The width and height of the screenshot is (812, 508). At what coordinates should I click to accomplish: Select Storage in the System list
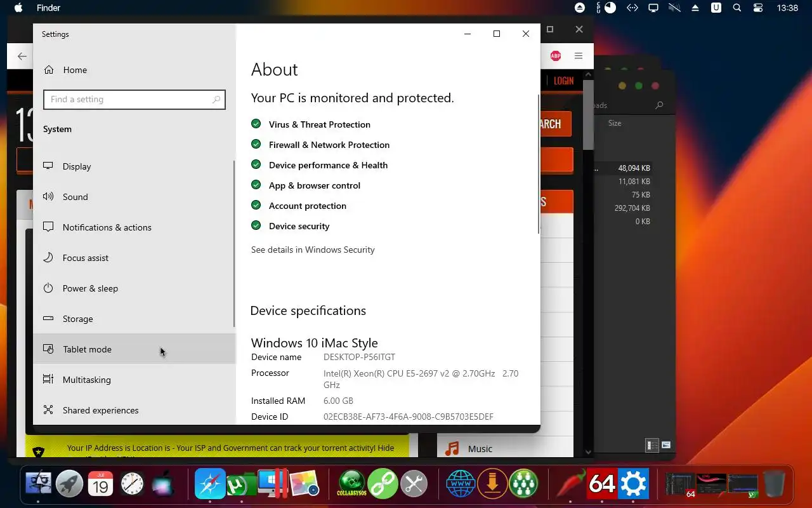pyautogui.click(x=134, y=319)
